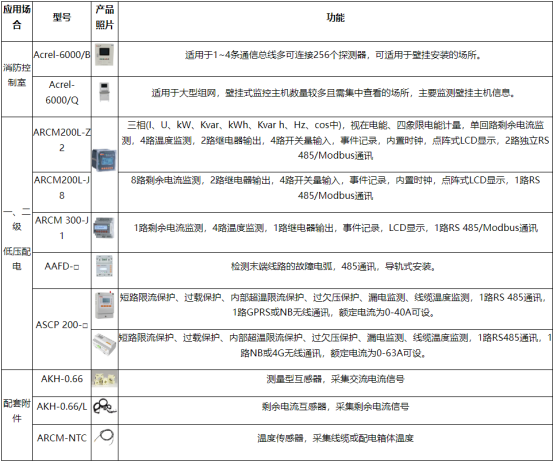Image resolution: width=554 pixels, height=463 pixels.
Task: Click the ARCM 300-J1 rail device photo
Action: 104,228
